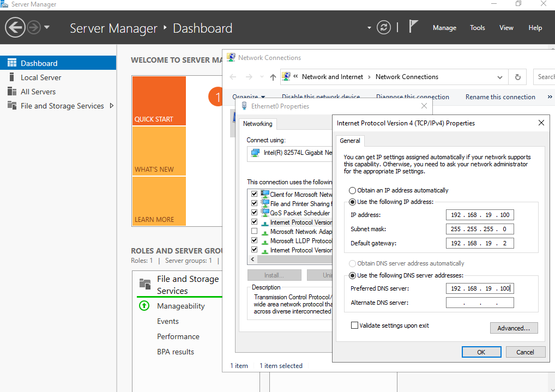Screen dimensions: 555x392
Task: Expand File and Storage Services arrow
Action: coord(112,106)
